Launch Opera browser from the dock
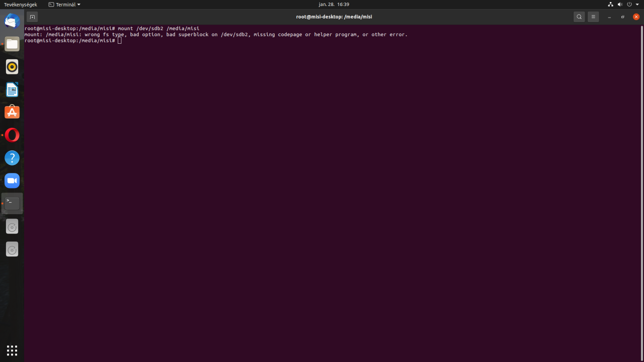Viewport: 644px width, 362px height. [x=12, y=135]
